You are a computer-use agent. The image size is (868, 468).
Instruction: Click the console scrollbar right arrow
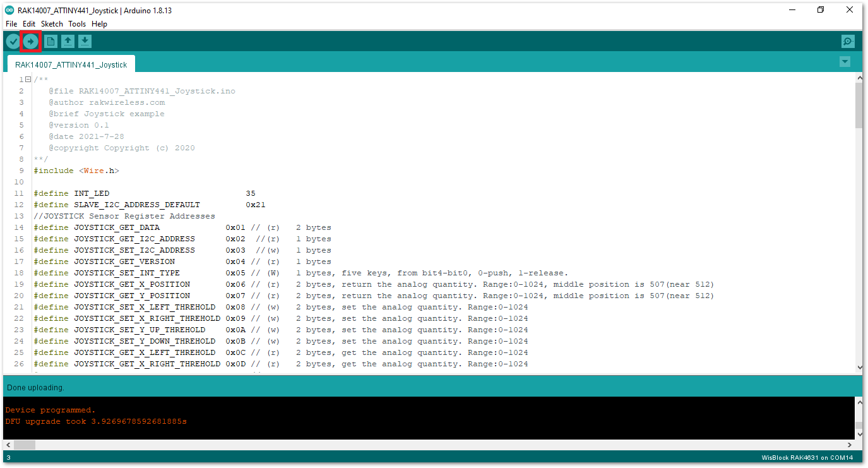[850, 445]
